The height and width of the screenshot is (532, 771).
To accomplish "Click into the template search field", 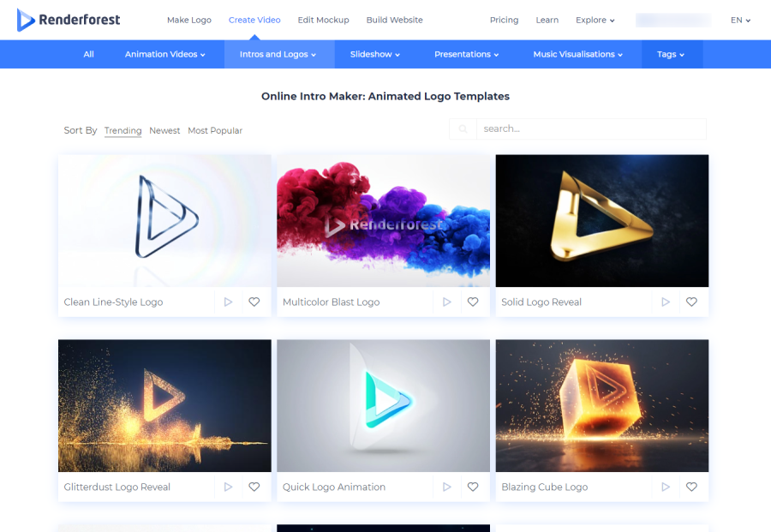I will (x=591, y=129).
